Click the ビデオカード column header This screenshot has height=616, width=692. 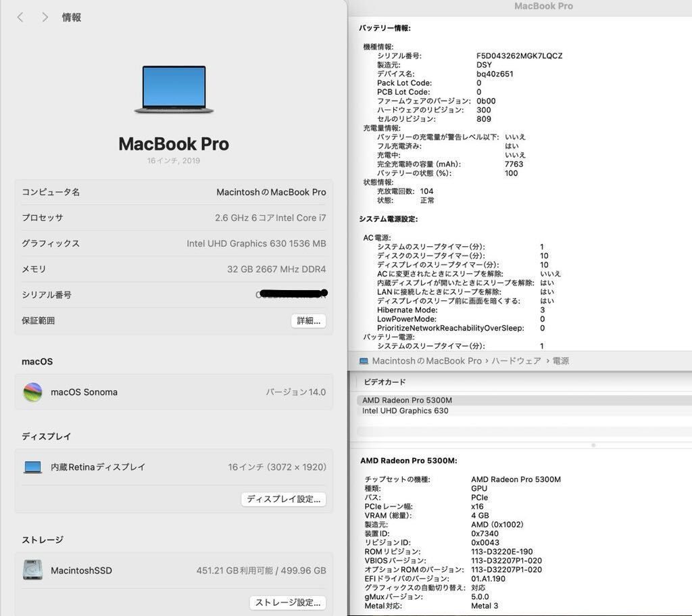tap(385, 382)
